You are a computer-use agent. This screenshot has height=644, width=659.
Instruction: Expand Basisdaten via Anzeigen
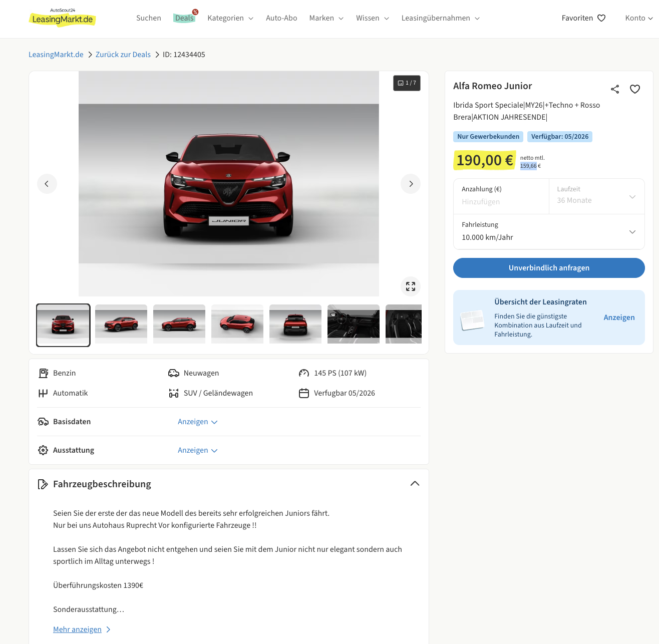point(197,422)
